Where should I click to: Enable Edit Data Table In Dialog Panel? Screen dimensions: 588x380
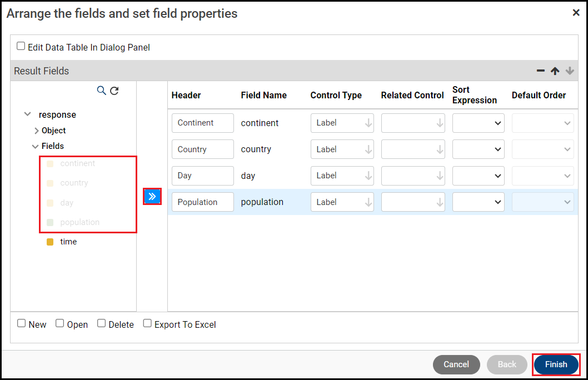21,47
